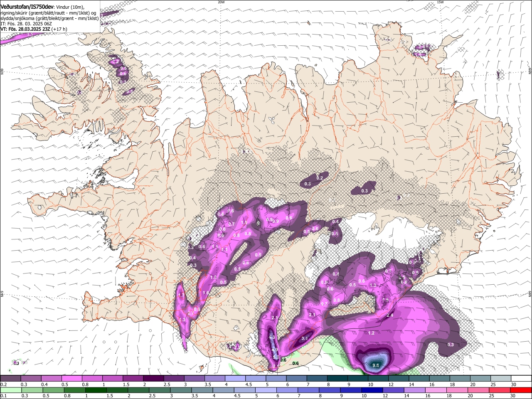The image size is (532, 399).
Task: Pick upper legend swatch between 14 and 16
Action: (x=419, y=379)
